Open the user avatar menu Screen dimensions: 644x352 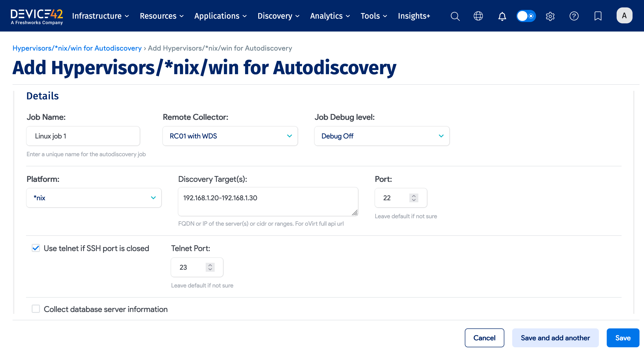point(624,16)
